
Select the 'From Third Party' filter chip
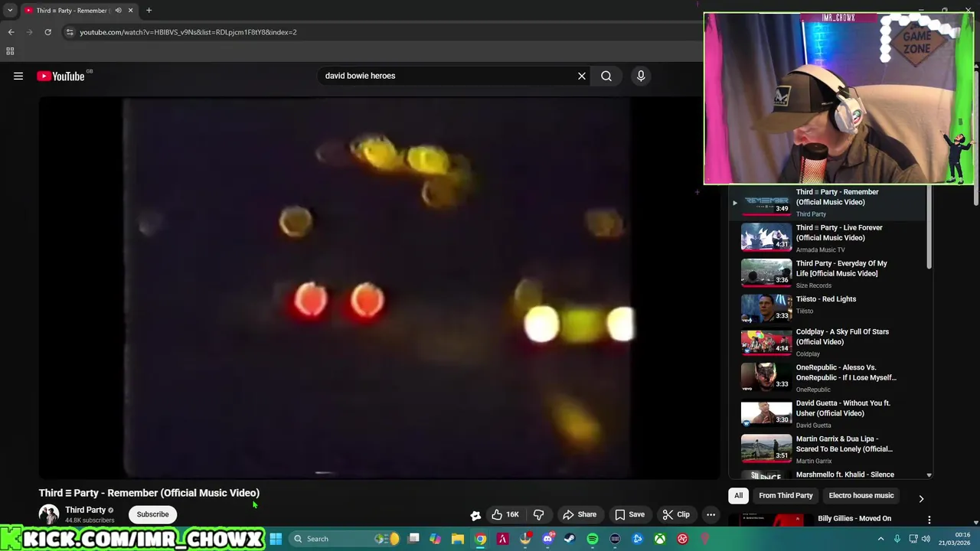click(x=786, y=496)
